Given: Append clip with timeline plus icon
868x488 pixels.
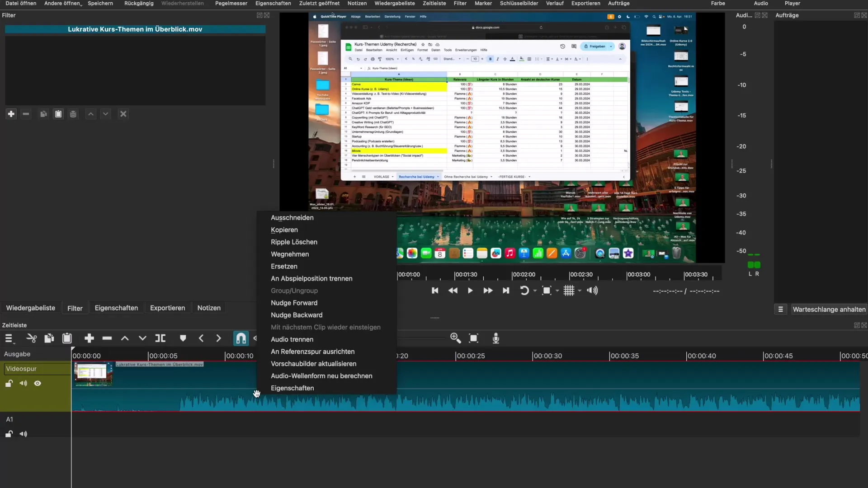Looking at the screenshot, I should click(89, 338).
